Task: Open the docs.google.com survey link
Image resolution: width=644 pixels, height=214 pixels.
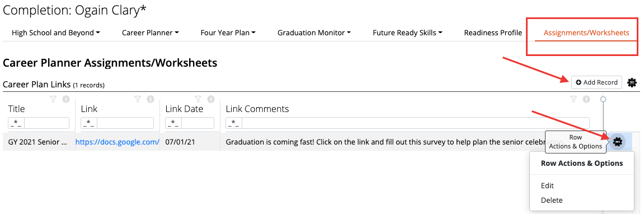Action: 117,142
